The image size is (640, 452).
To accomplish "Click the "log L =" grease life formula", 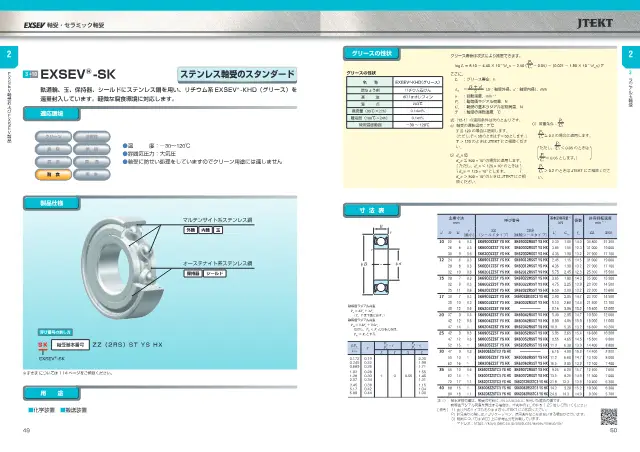I will [x=529, y=65].
